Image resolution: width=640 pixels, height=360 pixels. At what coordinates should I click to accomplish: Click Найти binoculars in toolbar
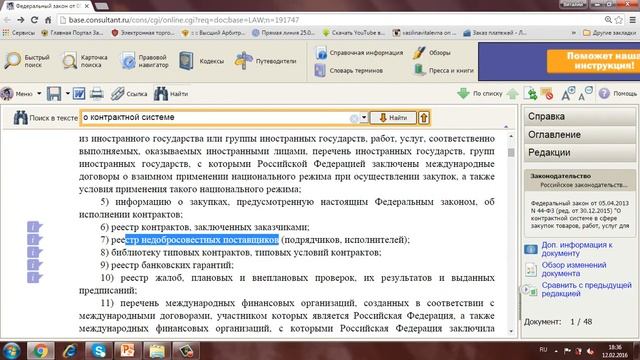(171, 93)
